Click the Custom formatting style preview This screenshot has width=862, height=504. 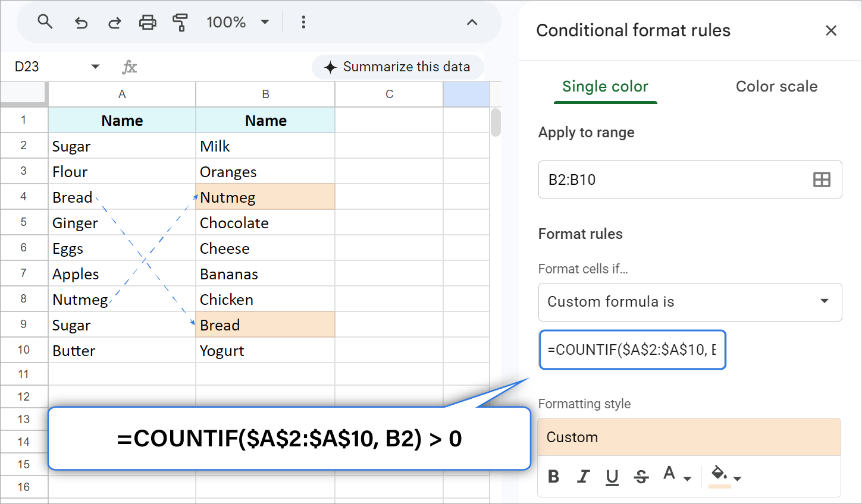tap(689, 437)
